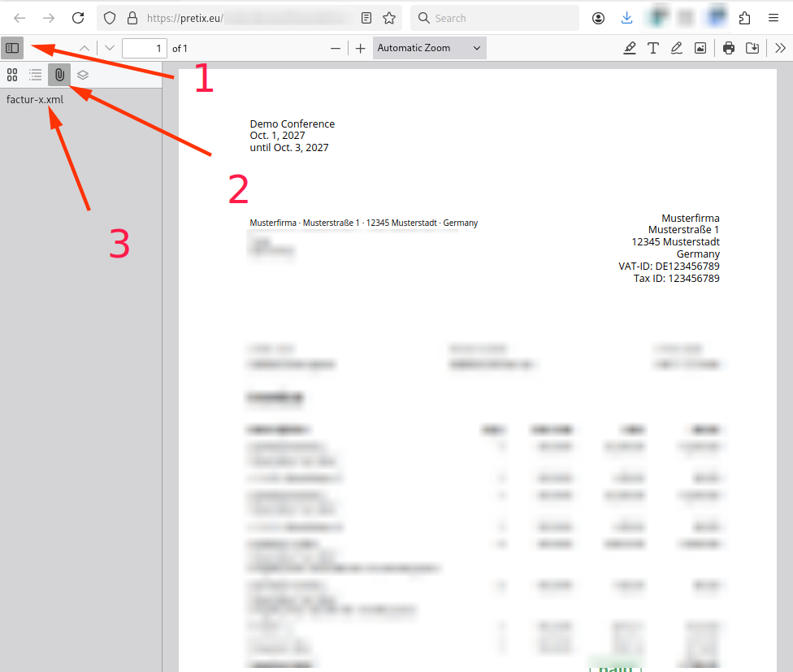Select the highlight tool

tap(630, 48)
